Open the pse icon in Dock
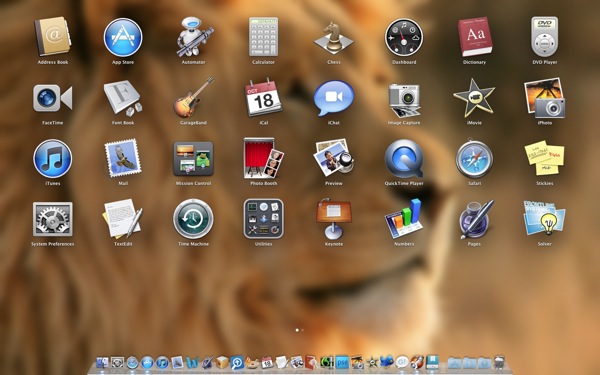 342,362
